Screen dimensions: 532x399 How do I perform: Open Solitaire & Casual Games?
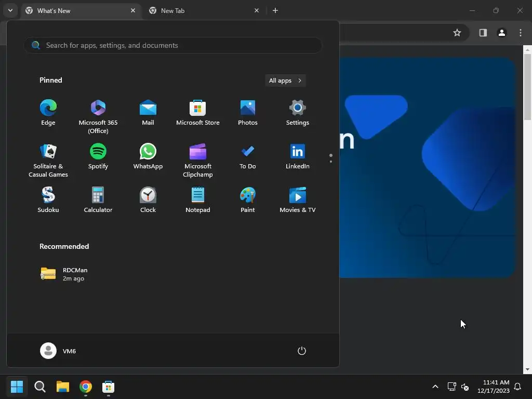[x=48, y=161]
